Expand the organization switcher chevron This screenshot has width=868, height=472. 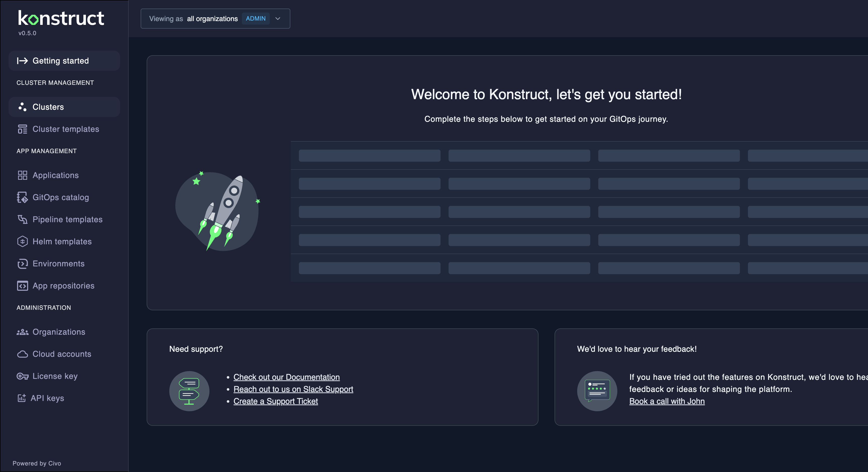click(x=278, y=19)
